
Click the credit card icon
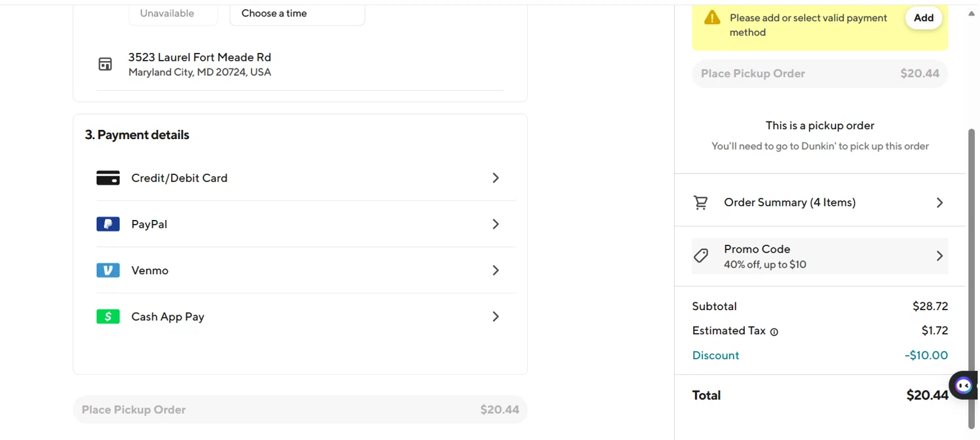click(x=108, y=178)
